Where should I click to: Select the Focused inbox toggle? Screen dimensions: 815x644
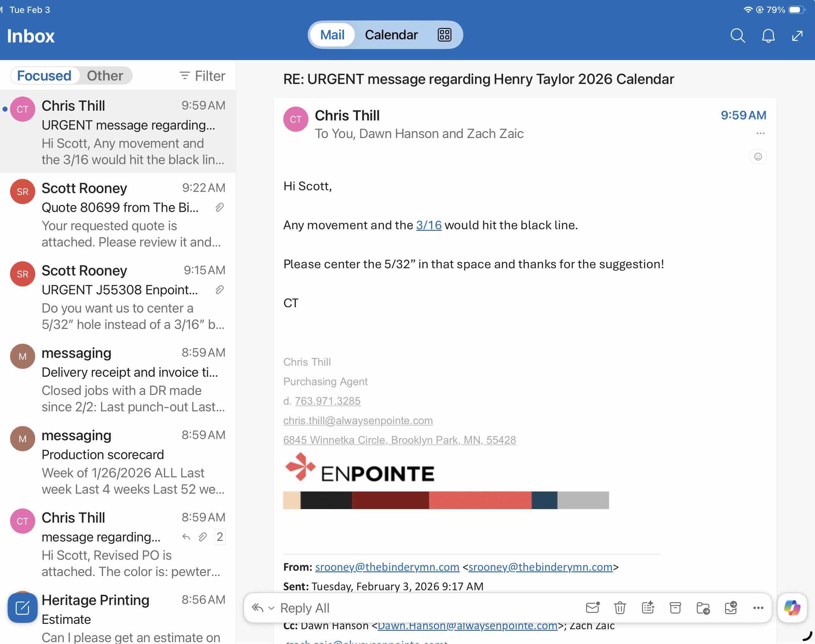coord(44,76)
